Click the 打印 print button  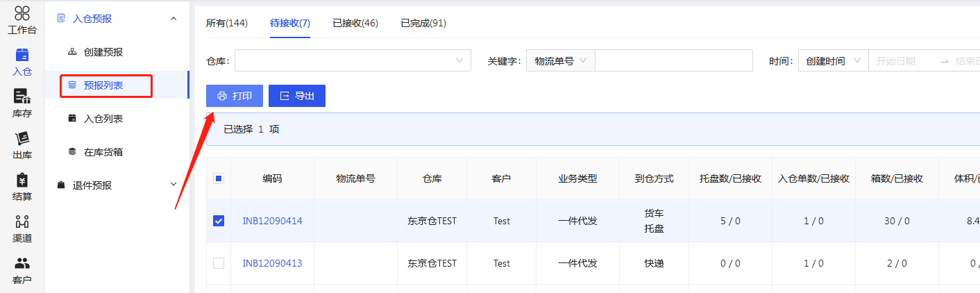point(235,96)
